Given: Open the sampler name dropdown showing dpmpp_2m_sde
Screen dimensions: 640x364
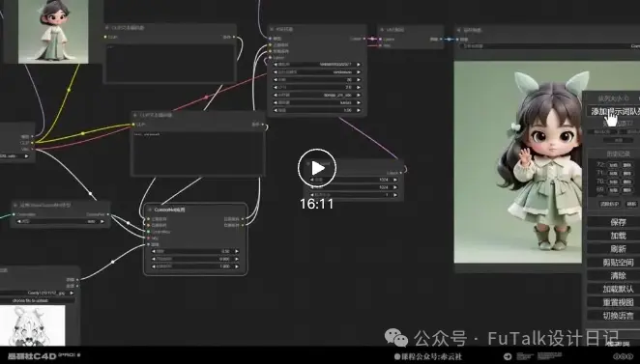Looking at the screenshot, I should pos(317,95).
